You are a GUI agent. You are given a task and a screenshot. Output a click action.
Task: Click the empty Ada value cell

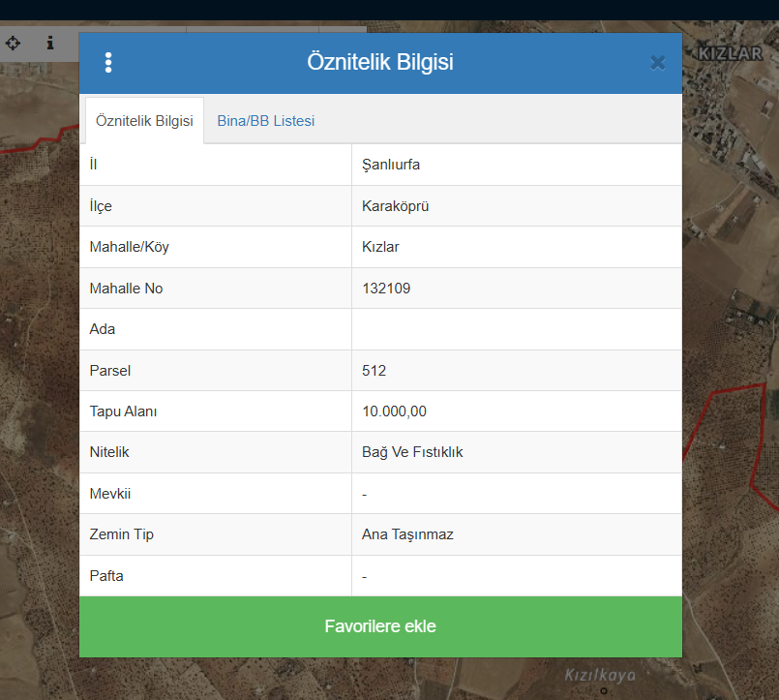[x=516, y=329]
